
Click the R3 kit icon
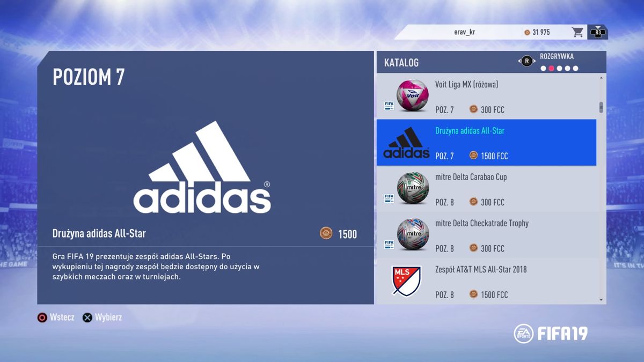597,32
